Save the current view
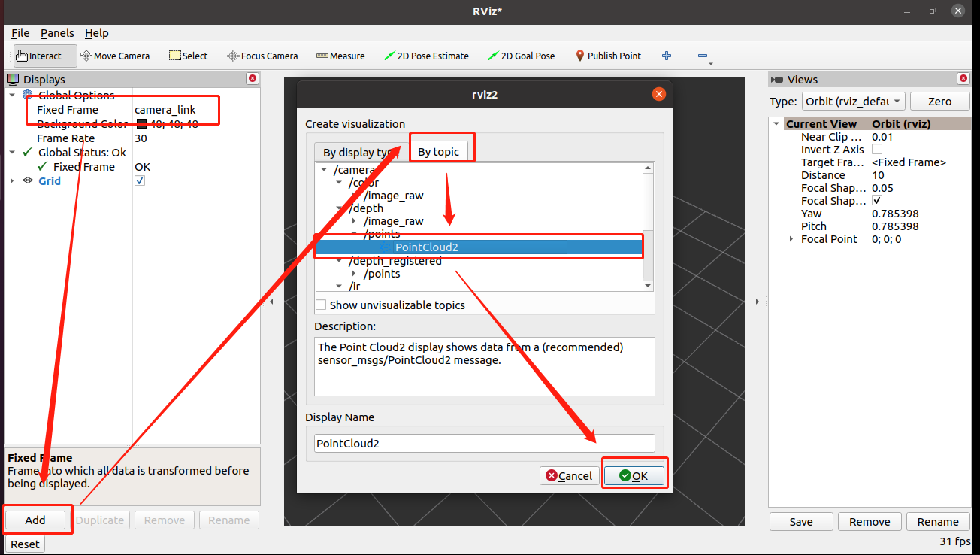 pos(801,521)
